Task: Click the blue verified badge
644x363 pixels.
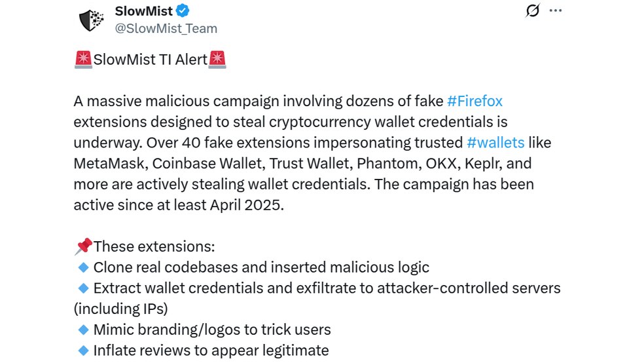Action: pyautogui.click(x=183, y=10)
